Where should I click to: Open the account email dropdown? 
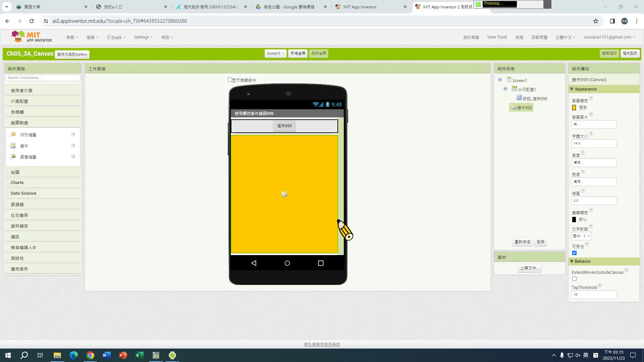609,37
